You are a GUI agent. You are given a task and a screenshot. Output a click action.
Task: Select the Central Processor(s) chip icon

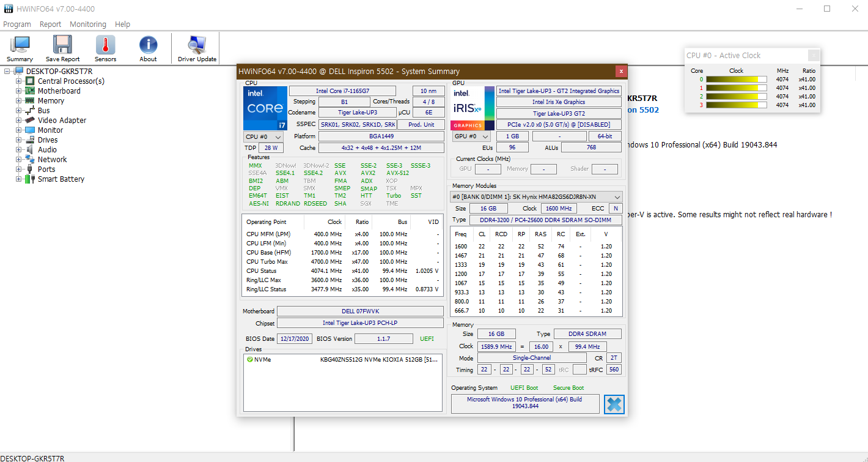(x=29, y=81)
